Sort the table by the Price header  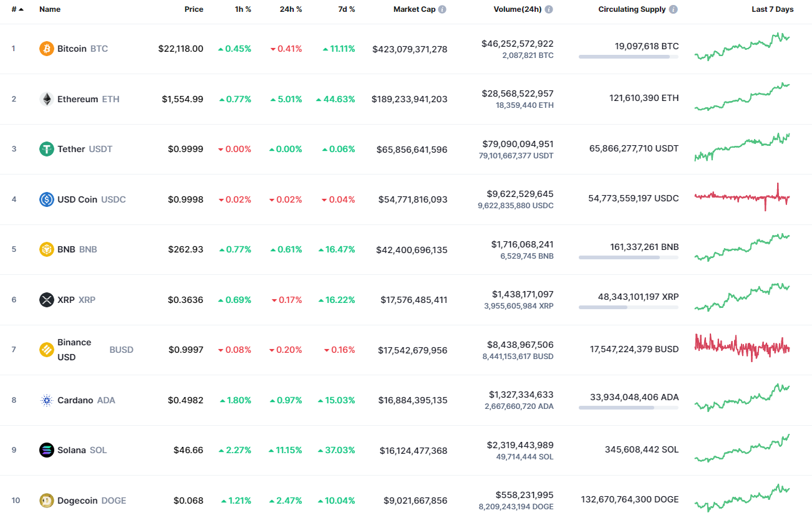click(x=194, y=9)
